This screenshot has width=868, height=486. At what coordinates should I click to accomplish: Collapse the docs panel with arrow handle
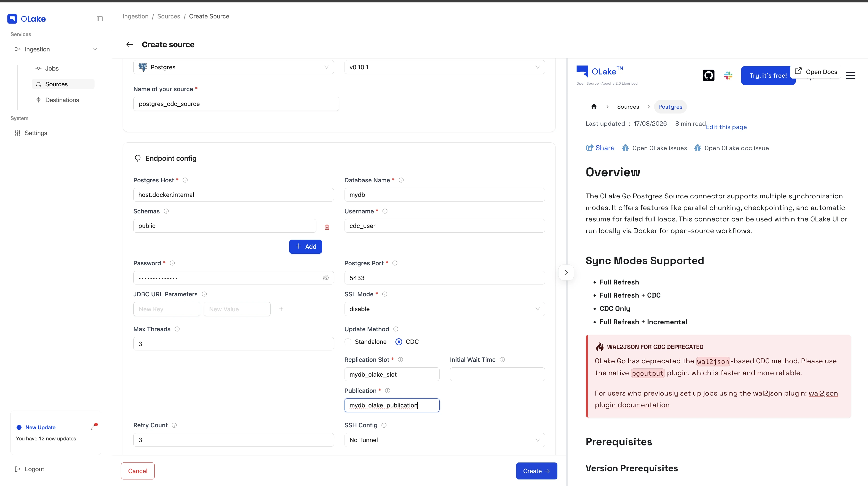pyautogui.click(x=566, y=272)
